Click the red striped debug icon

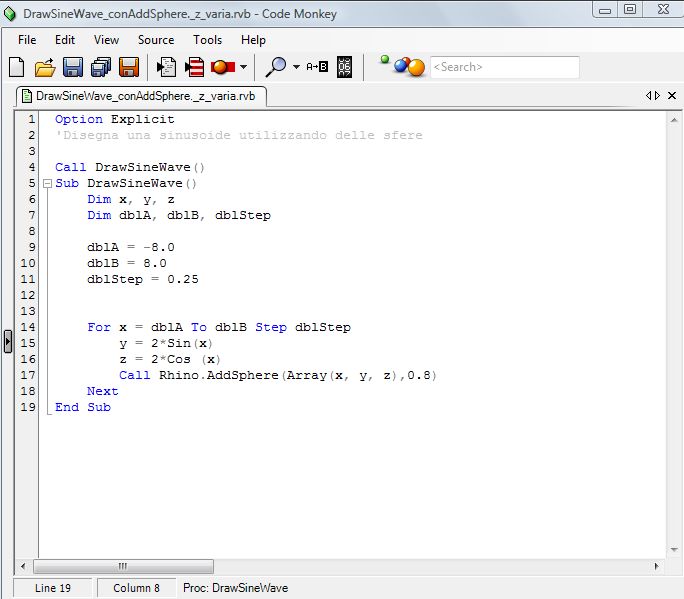point(194,67)
